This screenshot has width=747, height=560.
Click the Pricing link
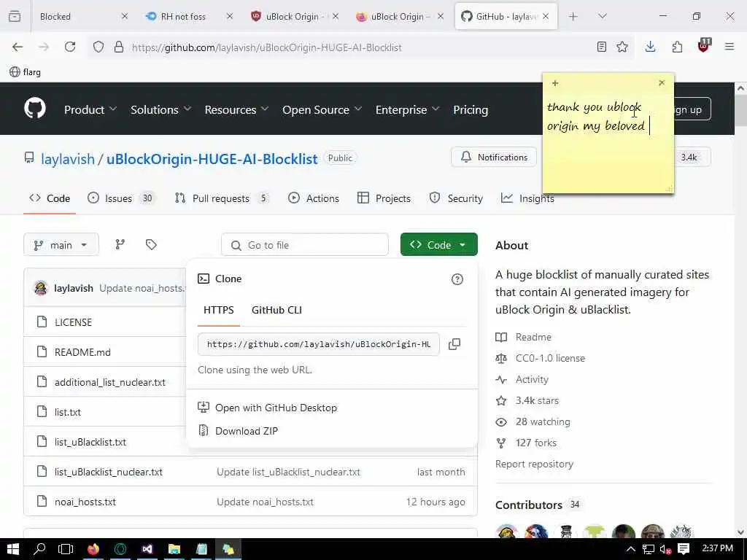pos(471,109)
